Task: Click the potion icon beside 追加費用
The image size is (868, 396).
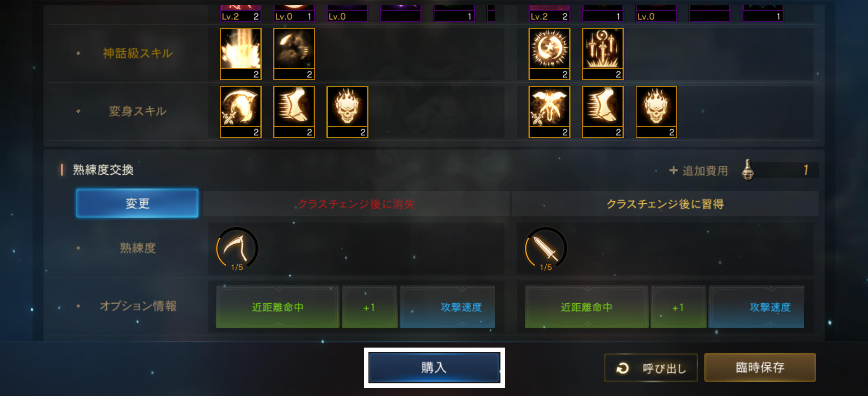Action: (x=748, y=170)
